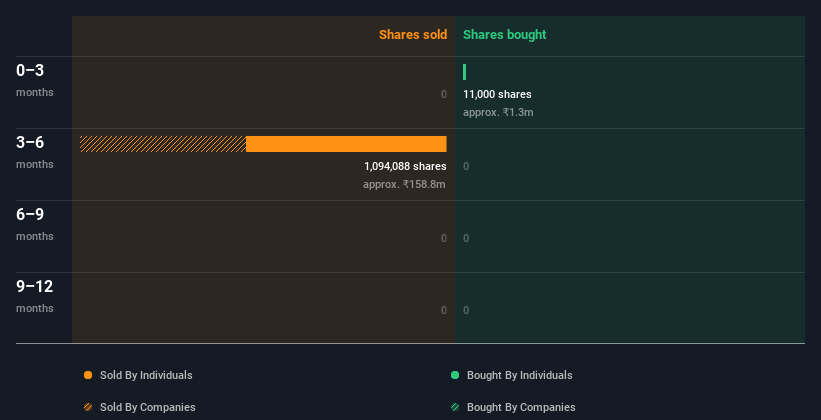Click the hatched orange bar segment in 3–6 months
The image size is (821, 420).
click(163, 144)
